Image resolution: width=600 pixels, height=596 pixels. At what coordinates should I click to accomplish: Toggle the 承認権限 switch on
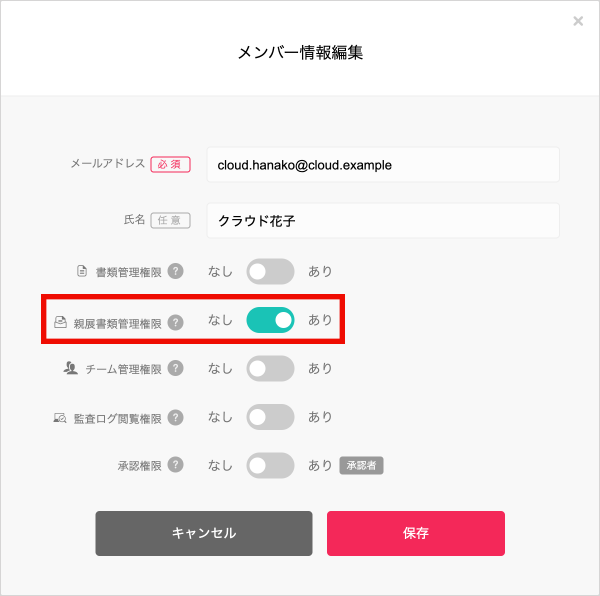(x=270, y=466)
